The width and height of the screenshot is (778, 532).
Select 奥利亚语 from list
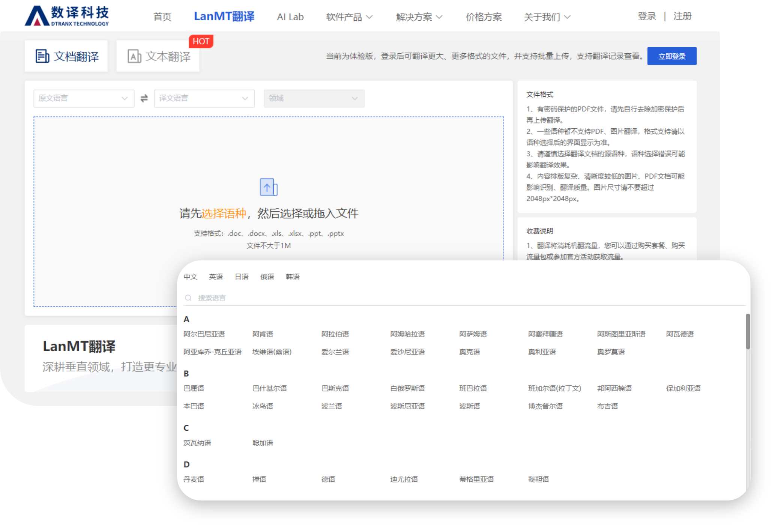pos(542,352)
